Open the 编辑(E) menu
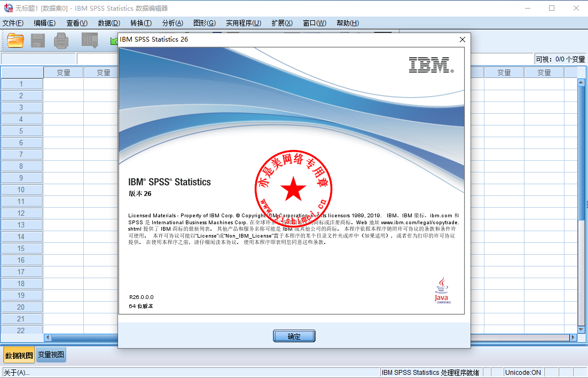This screenshot has width=588, height=378. (45, 23)
